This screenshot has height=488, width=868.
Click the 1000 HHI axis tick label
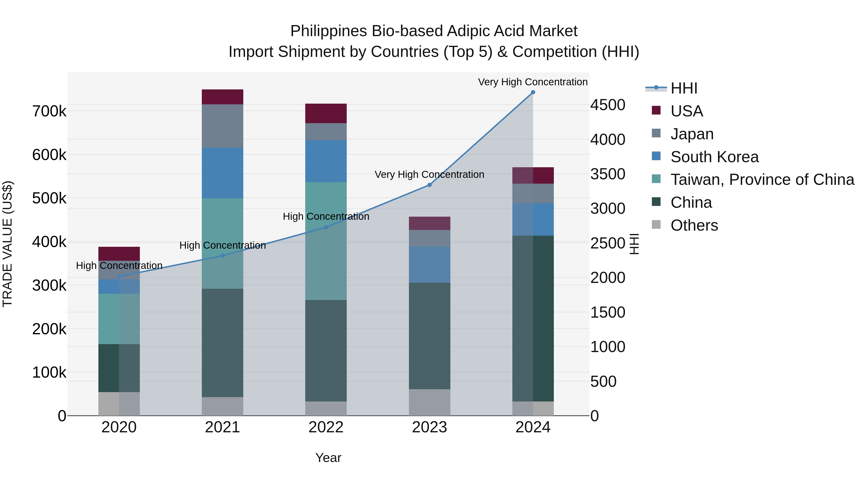click(608, 347)
